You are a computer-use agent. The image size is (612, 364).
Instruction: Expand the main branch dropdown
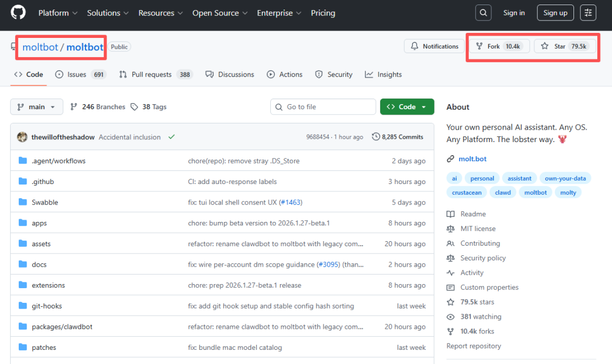click(x=36, y=107)
